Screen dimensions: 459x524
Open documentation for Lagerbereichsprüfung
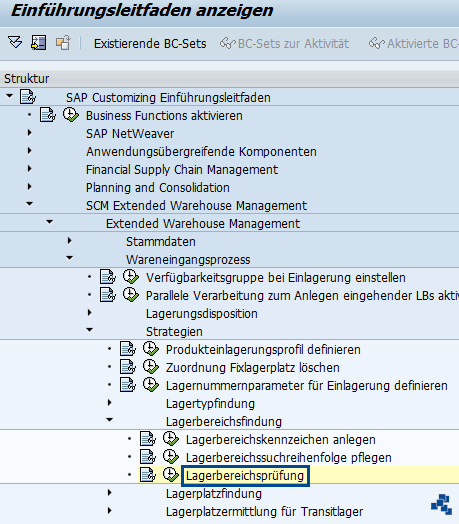point(148,475)
